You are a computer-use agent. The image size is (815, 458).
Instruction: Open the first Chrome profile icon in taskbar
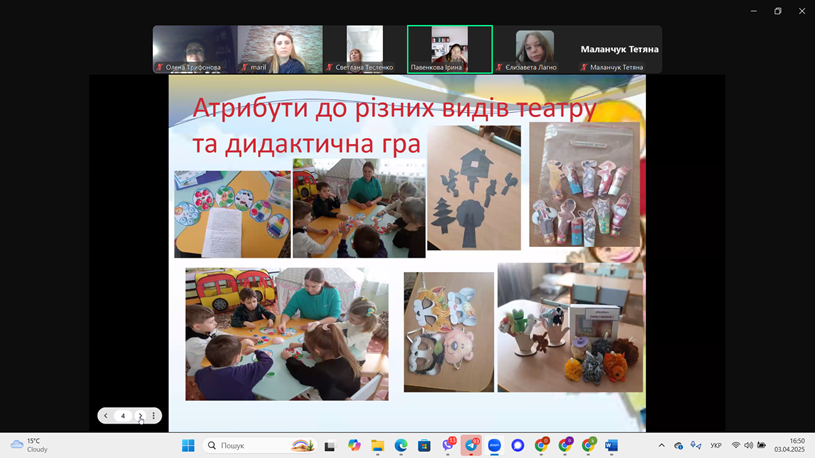541,446
